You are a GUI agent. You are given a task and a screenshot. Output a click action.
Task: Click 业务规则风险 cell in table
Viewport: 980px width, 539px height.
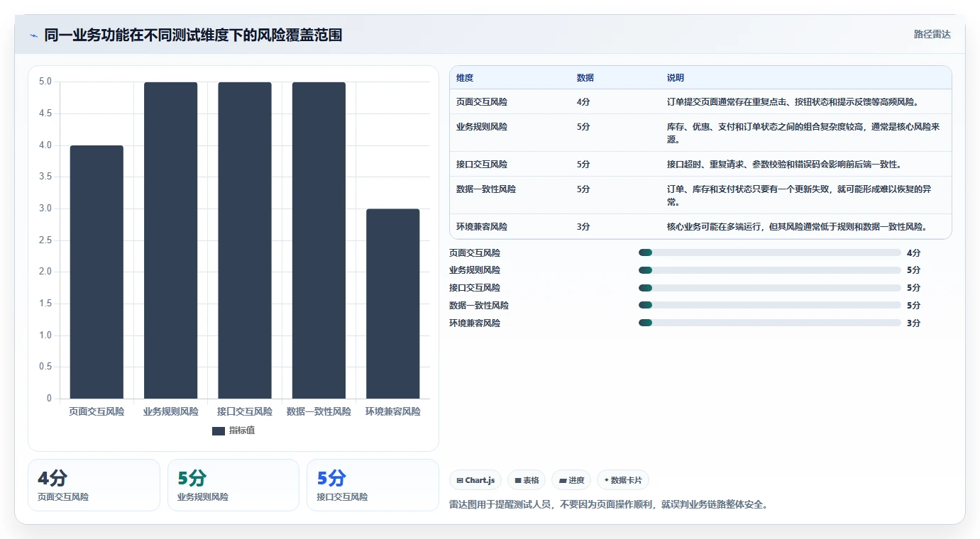482,127
